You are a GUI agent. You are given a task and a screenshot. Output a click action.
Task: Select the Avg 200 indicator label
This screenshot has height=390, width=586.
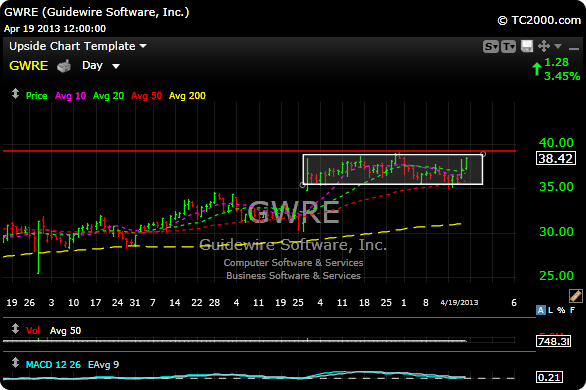[x=187, y=96]
